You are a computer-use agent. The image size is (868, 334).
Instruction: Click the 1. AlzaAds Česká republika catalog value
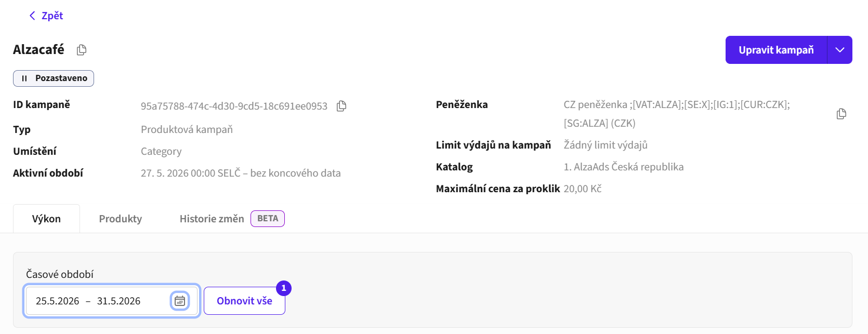(x=624, y=167)
